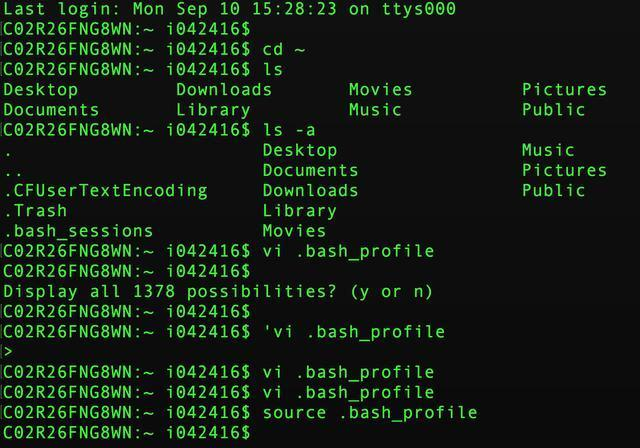Click 'Pictures' in the ls -a listing

(x=564, y=171)
